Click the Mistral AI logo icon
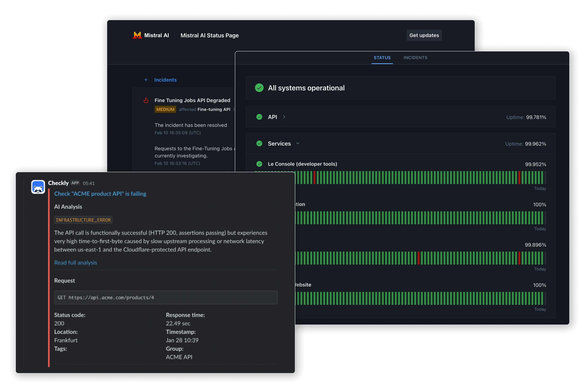The height and width of the screenshot is (390, 588). click(137, 35)
